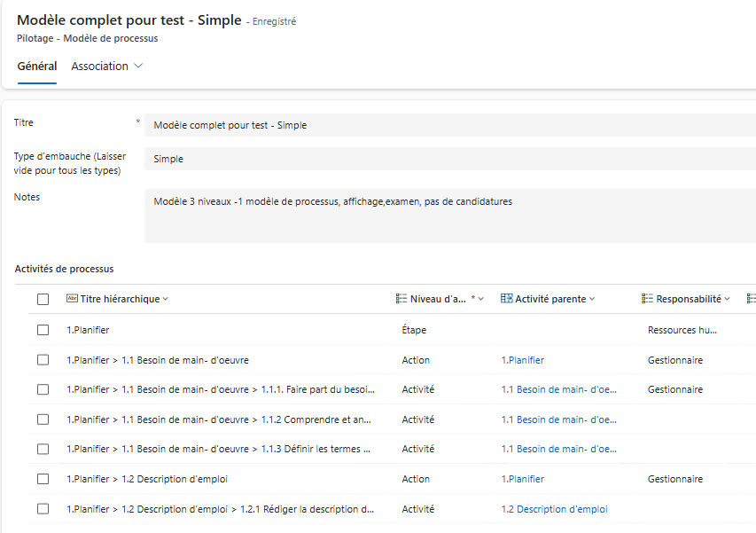This screenshot has height=533, width=756.
Task: Click the Responsabilité column list icon
Action: (x=648, y=299)
